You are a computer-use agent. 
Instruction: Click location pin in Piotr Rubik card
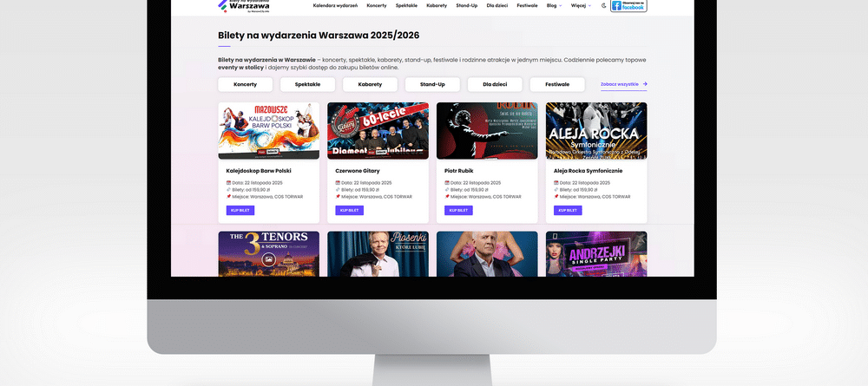click(x=447, y=196)
